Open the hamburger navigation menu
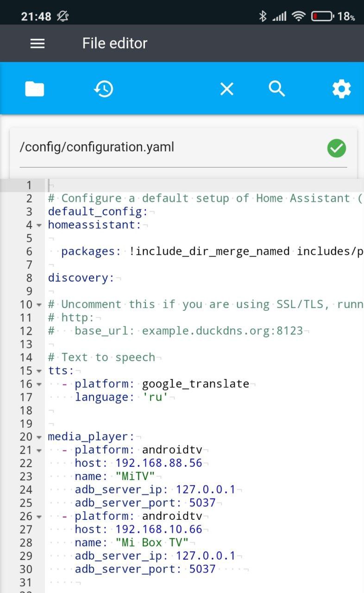 38,44
